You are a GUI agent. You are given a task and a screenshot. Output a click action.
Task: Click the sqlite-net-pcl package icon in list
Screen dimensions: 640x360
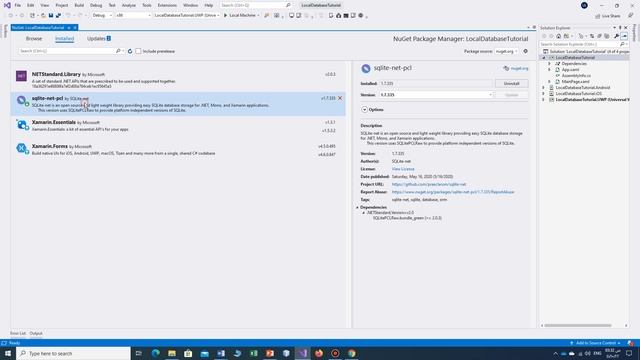click(22, 100)
